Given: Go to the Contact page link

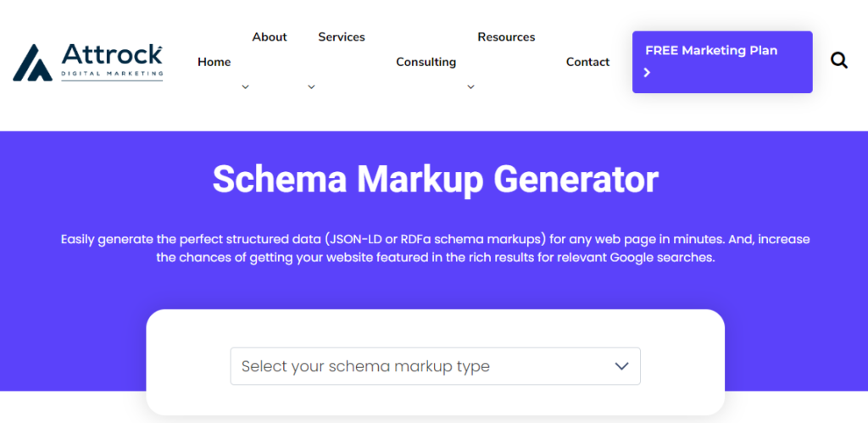Looking at the screenshot, I should point(587,62).
